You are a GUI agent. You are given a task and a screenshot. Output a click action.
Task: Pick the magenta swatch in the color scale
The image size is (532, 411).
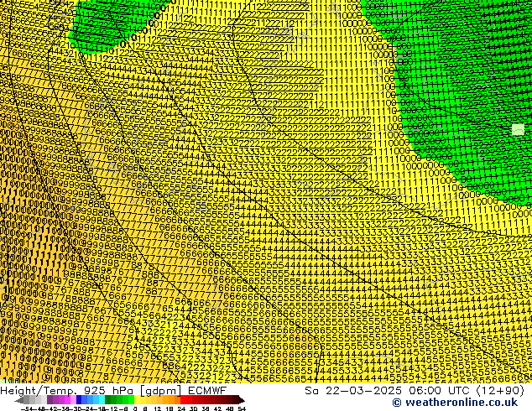tap(67, 400)
